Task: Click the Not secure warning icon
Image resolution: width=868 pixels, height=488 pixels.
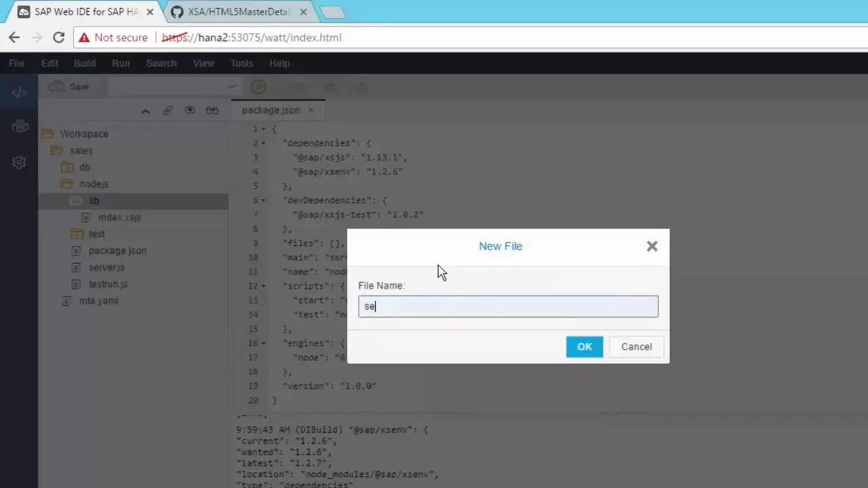Action: click(x=84, y=37)
